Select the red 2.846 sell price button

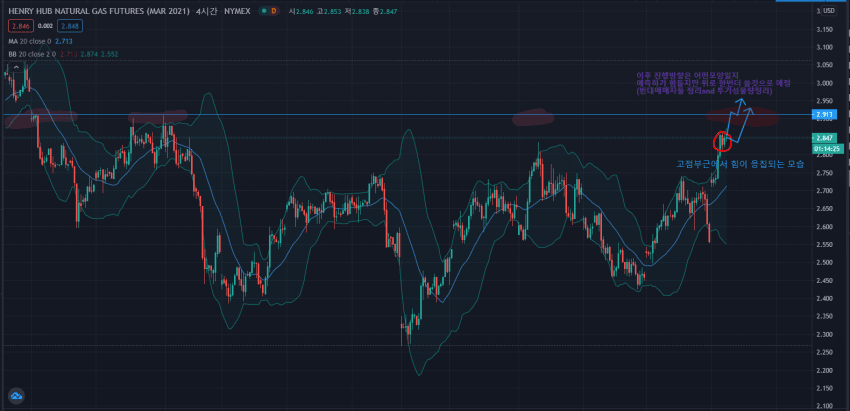coord(21,25)
